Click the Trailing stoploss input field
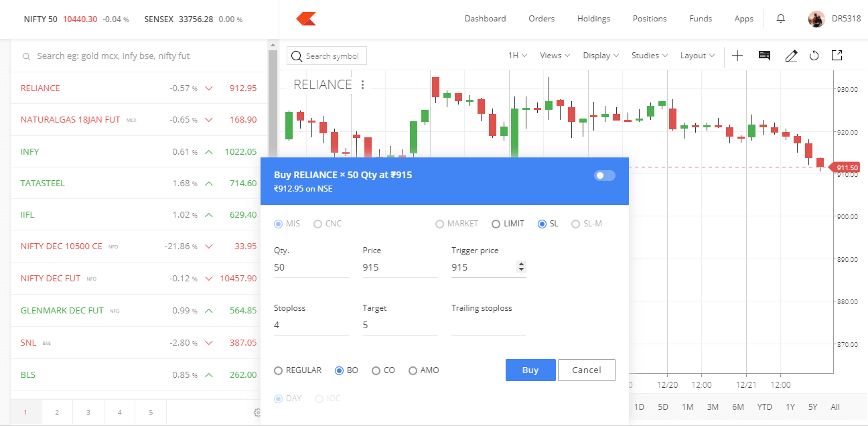Viewport: 868px width, 426px height. (x=489, y=325)
